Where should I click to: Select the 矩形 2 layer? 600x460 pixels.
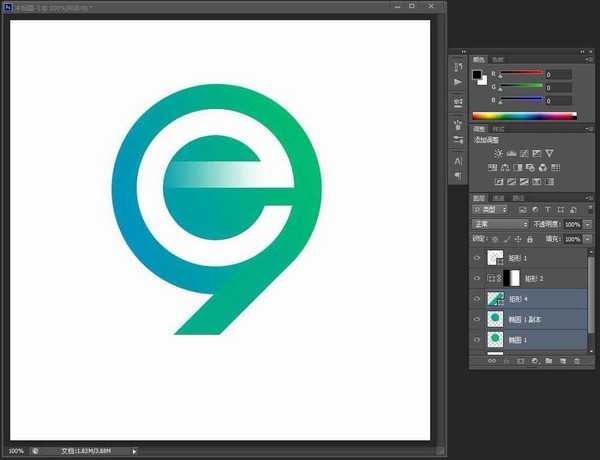tap(540, 279)
